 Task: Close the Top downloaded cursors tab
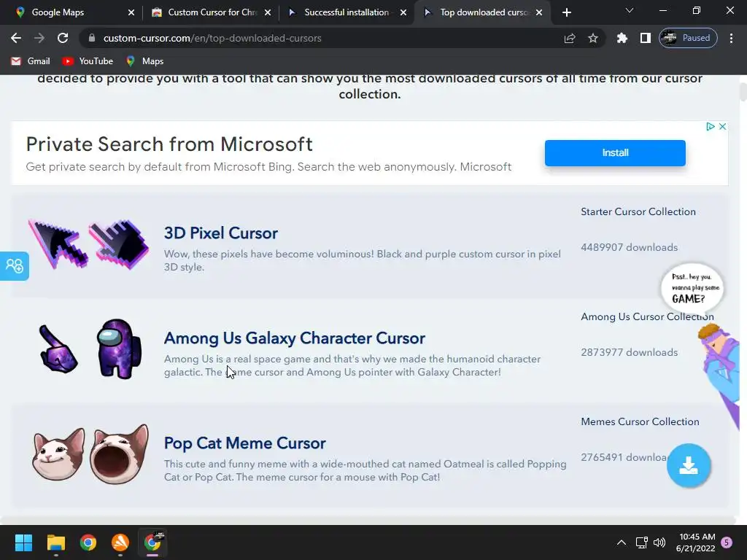tap(539, 13)
